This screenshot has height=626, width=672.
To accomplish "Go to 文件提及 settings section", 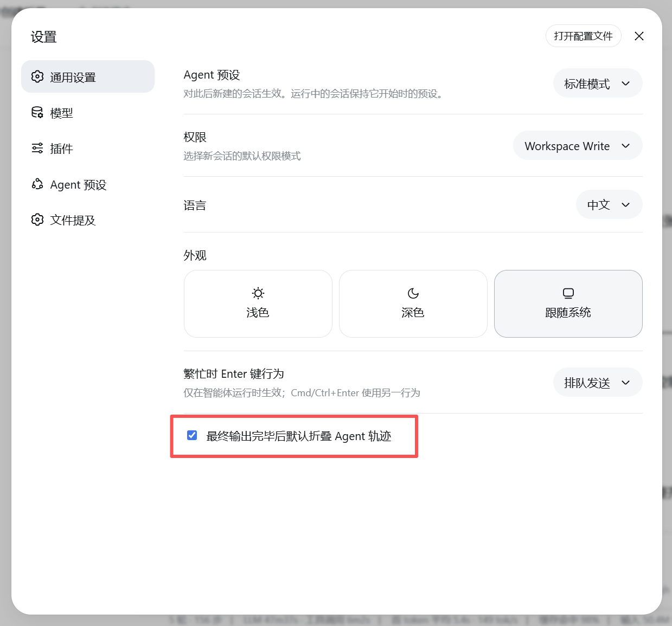I will click(x=88, y=220).
